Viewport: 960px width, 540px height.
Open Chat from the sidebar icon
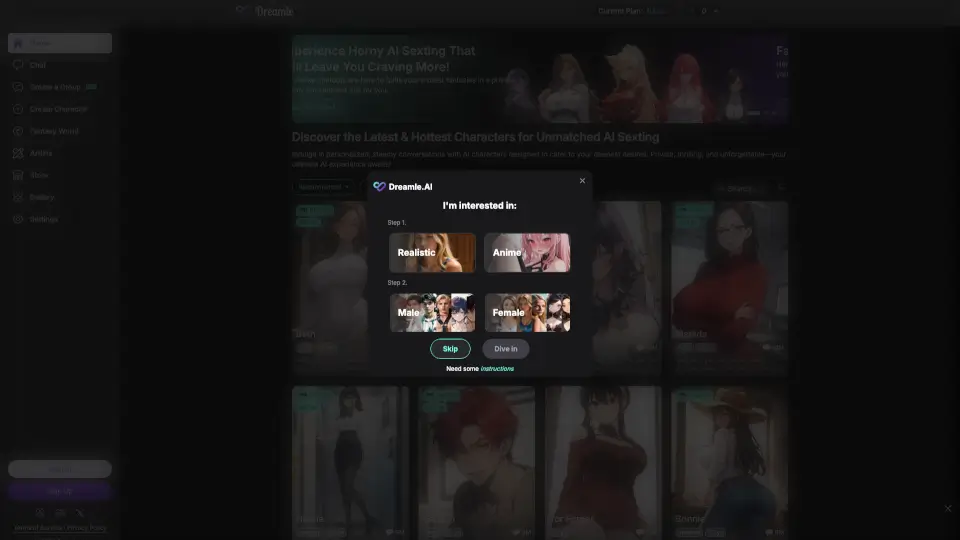coord(19,65)
